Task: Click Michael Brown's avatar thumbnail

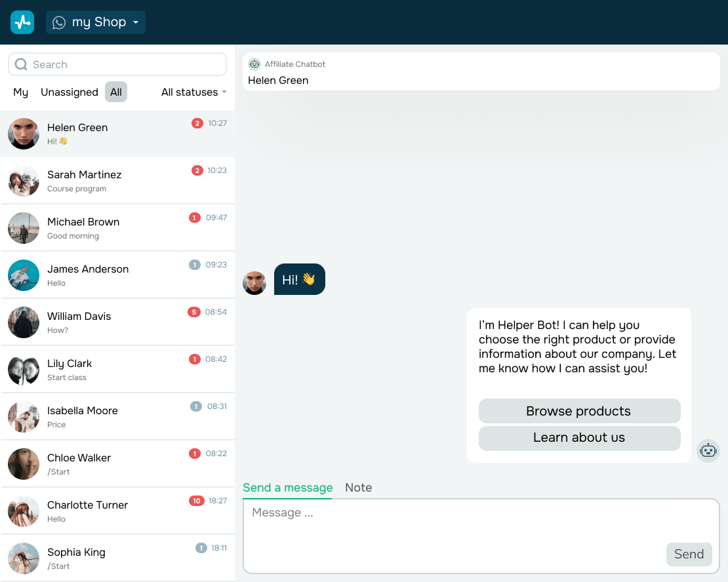Action: 24,228
